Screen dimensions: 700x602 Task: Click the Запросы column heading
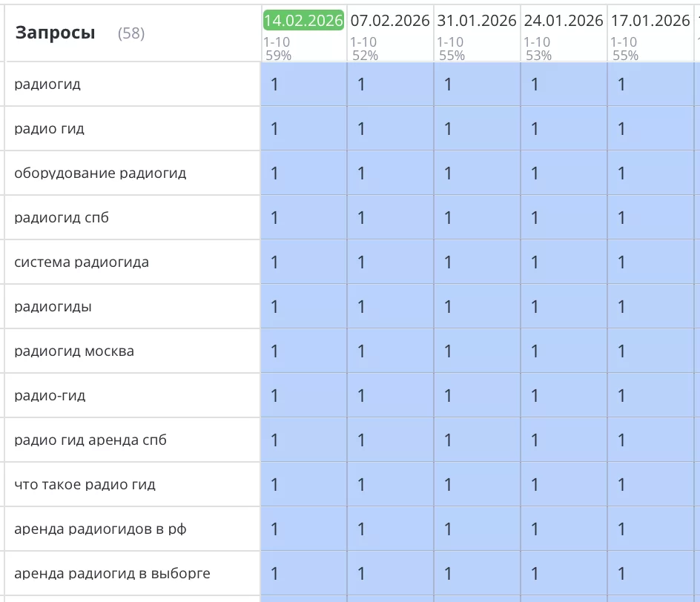point(55,33)
